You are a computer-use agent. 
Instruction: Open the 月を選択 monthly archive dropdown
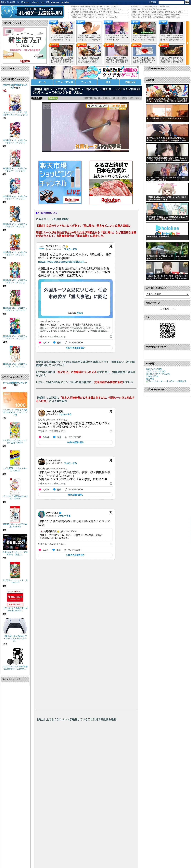pos(167,309)
